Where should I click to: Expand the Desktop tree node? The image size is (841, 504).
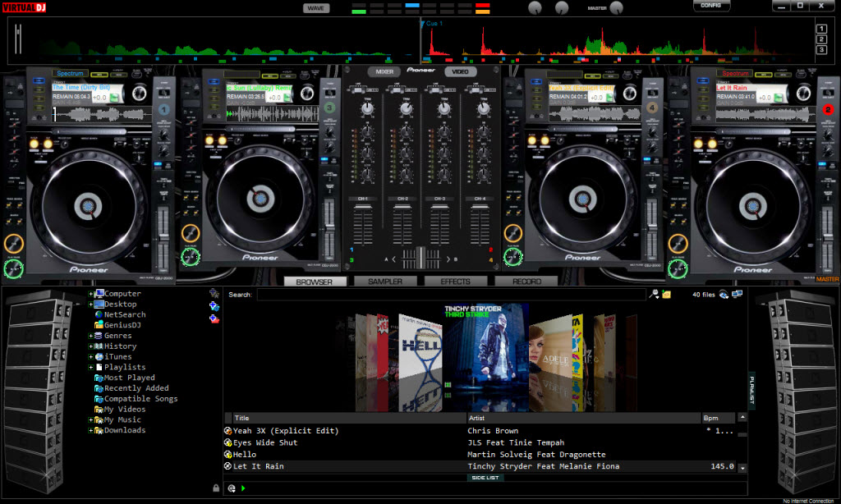(x=90, y=304)
